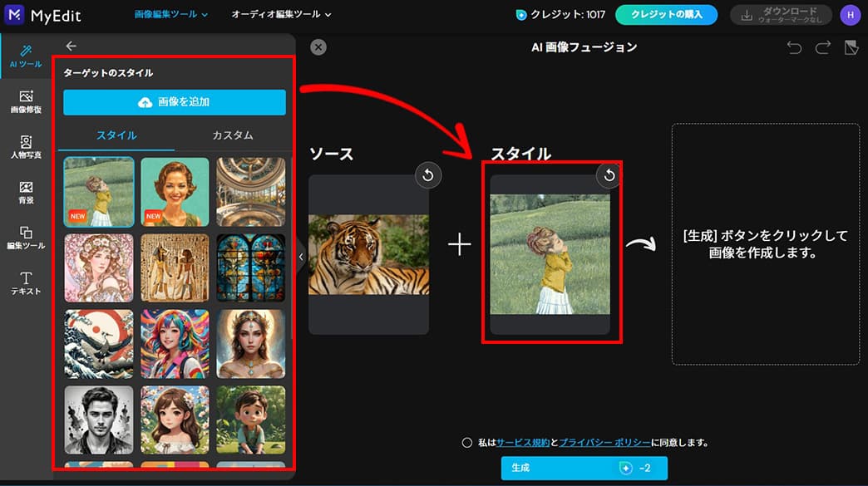
Task: Click the output placeholder area with 生成 hint
Action: (x=766, y=243)
